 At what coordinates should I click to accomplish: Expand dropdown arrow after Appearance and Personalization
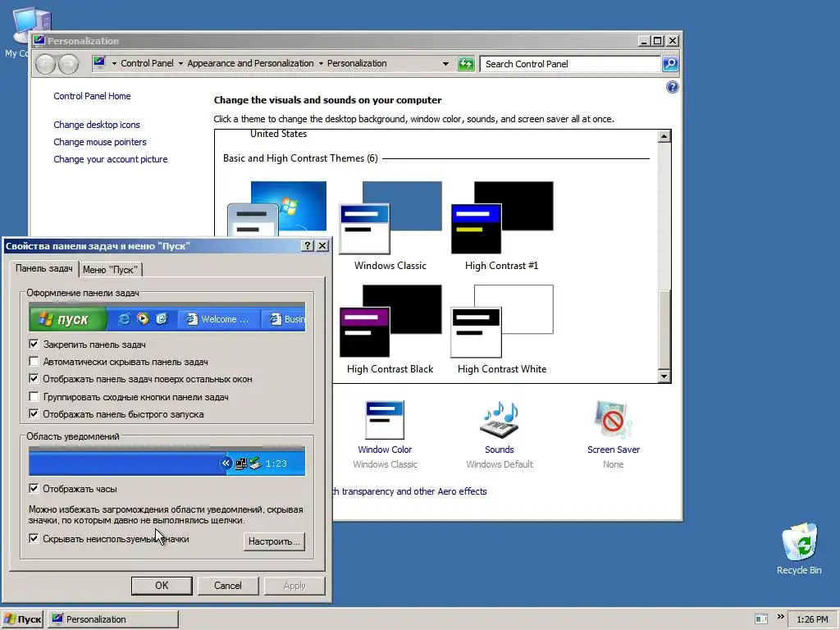[321, 63]
